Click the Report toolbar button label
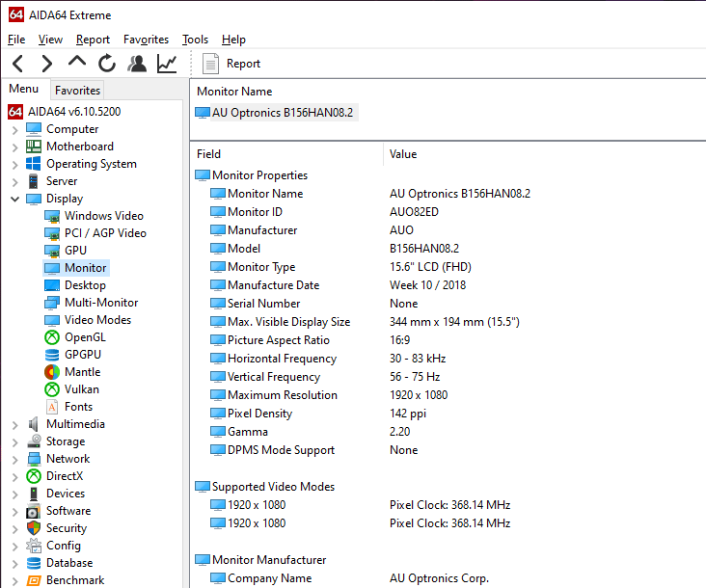 (x=243, y=64)
